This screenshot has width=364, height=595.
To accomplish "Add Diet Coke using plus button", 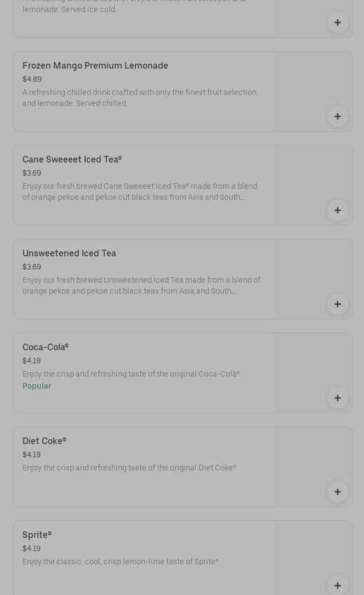I will coord(338,492).
